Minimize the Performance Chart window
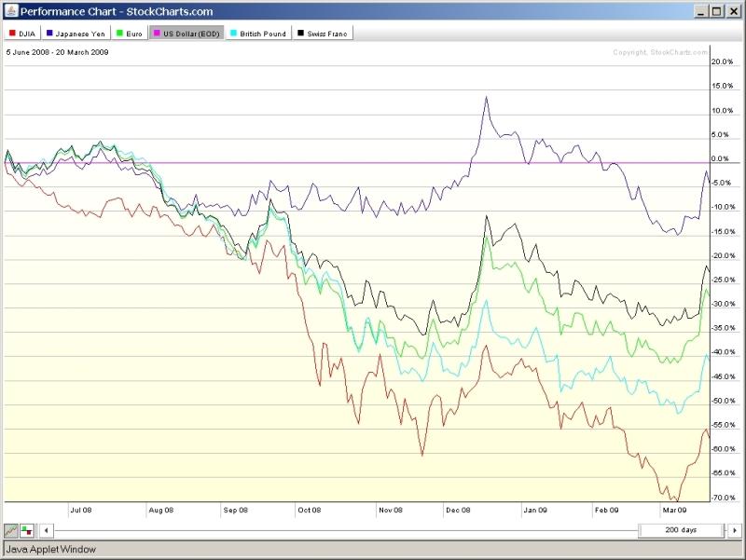Screen dimensions: 746x560 699,11
